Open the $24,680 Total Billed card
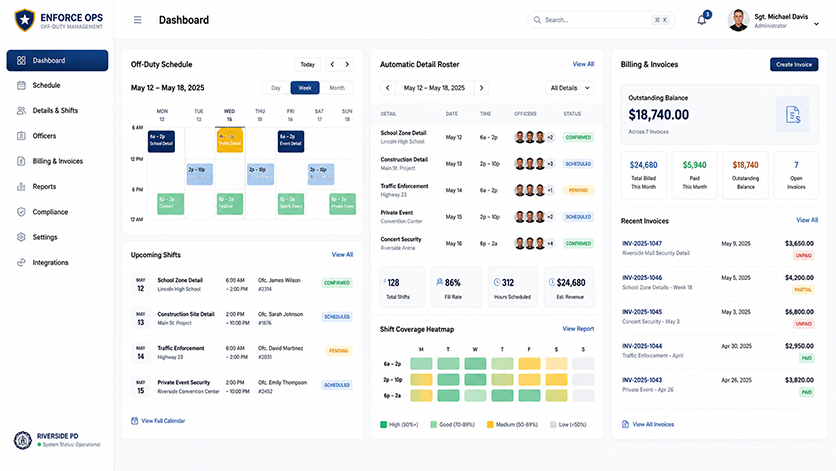The width and height of the screenshot is (836, 471). [x=644, y=175]
